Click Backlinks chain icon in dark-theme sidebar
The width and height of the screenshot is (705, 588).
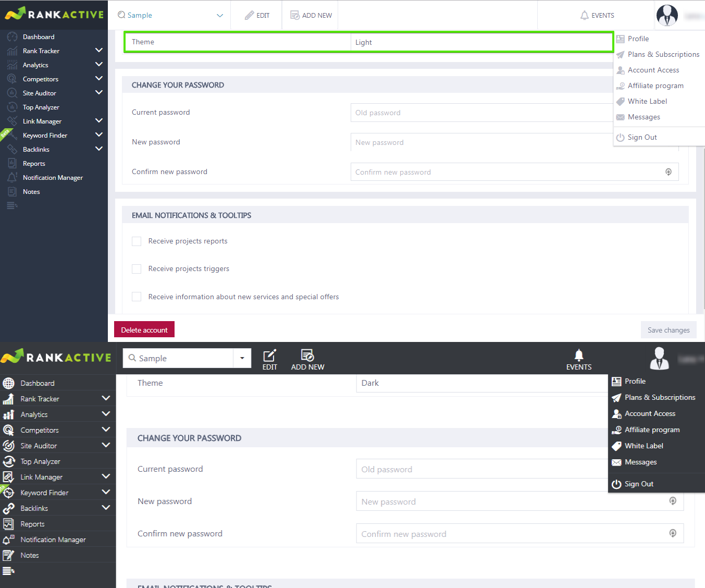pyautogui.click(x=8, y=508)
